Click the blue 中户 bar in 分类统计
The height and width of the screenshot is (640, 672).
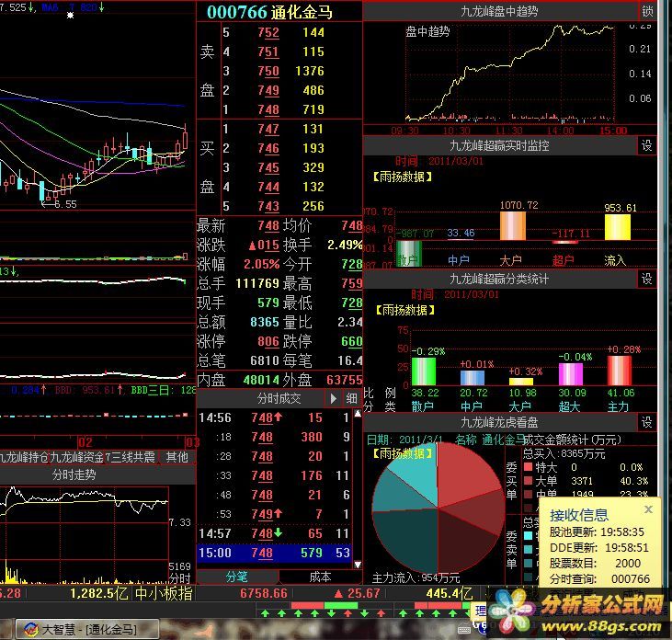click(x=473, y=378)
